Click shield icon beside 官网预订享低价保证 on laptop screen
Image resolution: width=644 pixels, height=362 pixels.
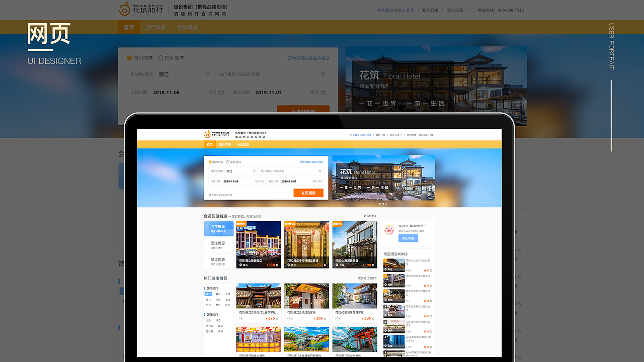301,162
